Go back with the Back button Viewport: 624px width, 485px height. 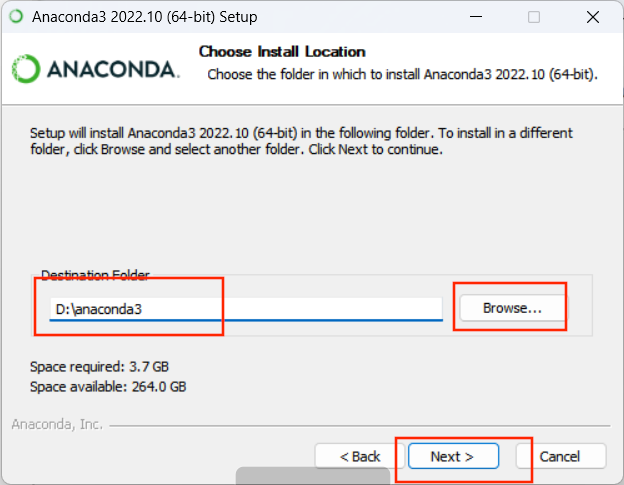point(360,456)
